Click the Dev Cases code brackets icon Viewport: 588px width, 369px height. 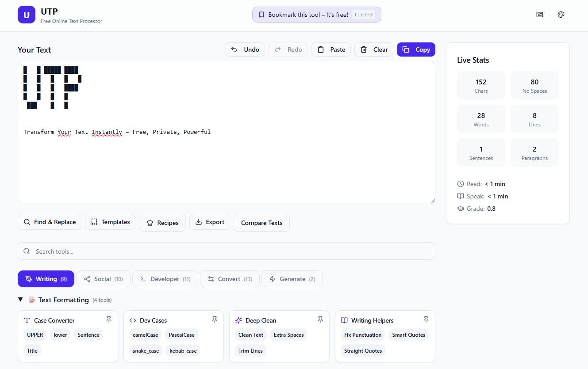click(133, 320)
